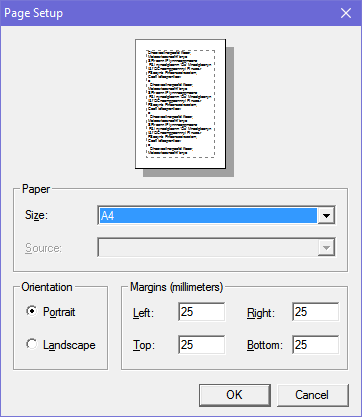The width and height of the screenshot is (362, 417).
Task: Click the page preview thumbnail
Action: (x=181, y=104)
